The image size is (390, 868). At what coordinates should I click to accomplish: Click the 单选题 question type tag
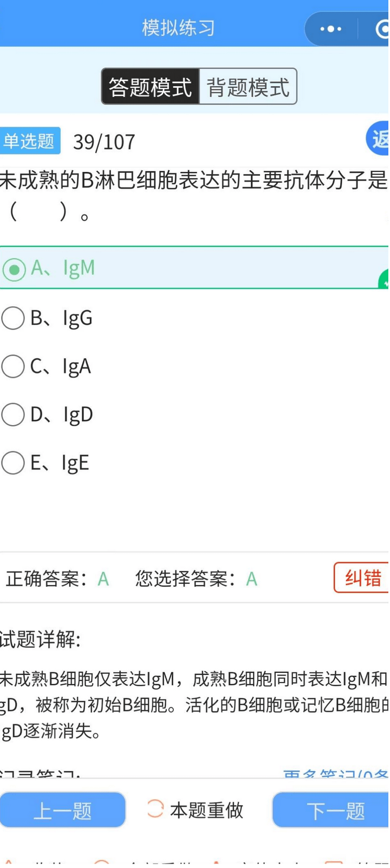coord(29,142)
